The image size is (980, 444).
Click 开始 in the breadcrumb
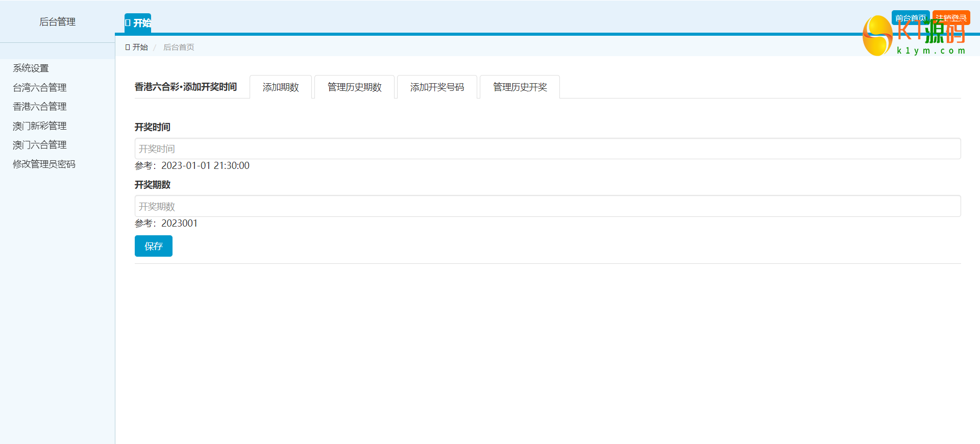tap(137, 47)
